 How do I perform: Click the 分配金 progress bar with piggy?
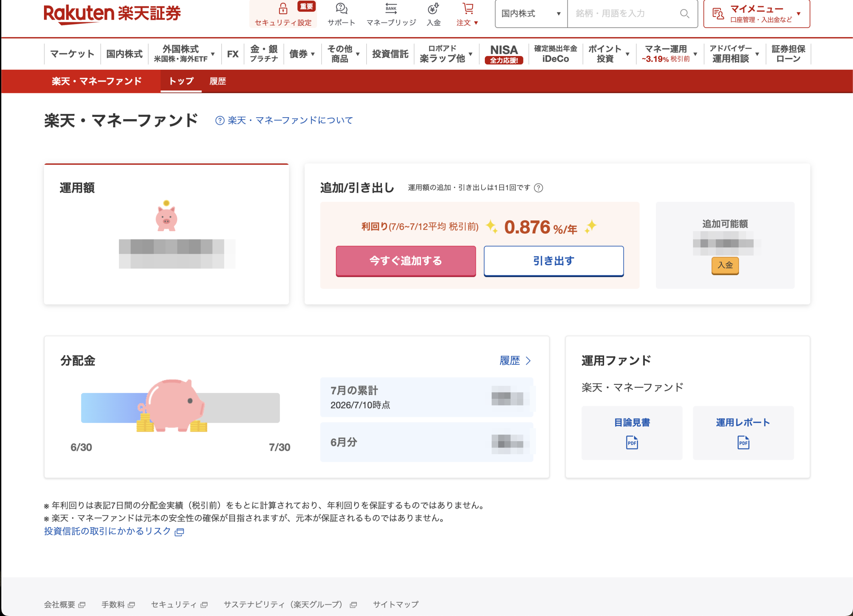pyautogui.click(x=181, y=408)
